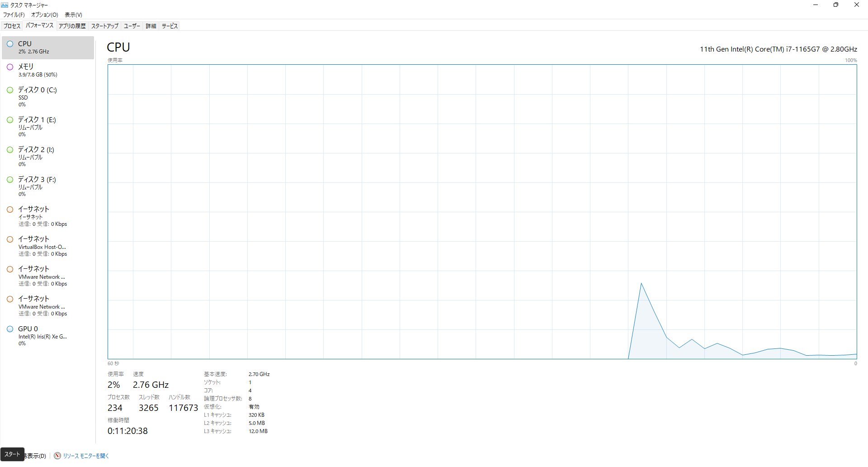The image size is (868, 467).
Task: Select the CPU circle icon in sidebar
Action: pos(10,44)
